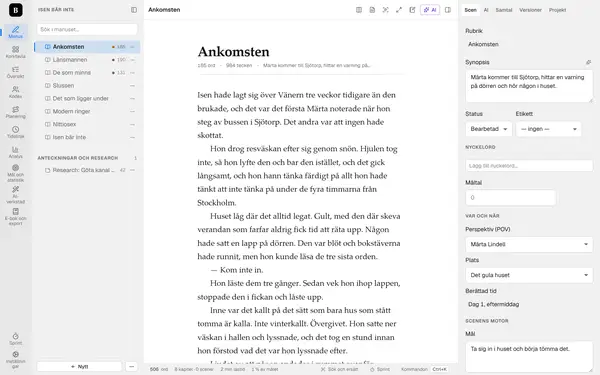The image size is (600, 375).
Task: Select the Nittiosex chapter
Action: pos(87,124)
